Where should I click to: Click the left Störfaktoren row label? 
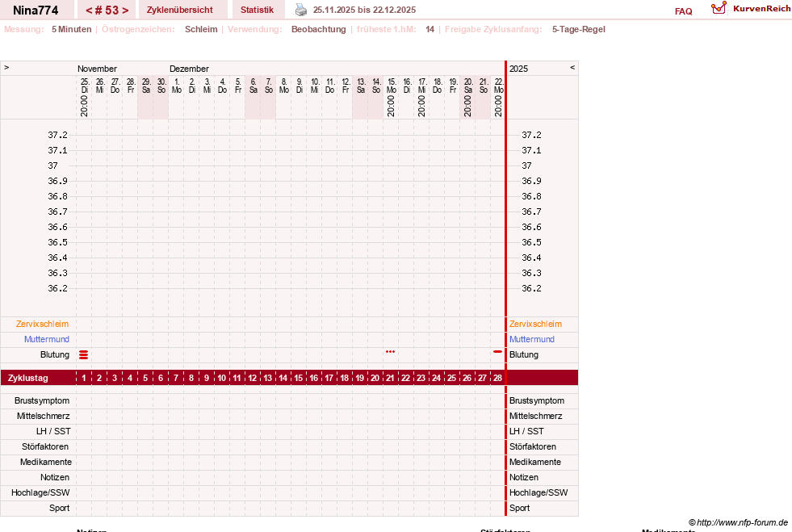[45, 446]
